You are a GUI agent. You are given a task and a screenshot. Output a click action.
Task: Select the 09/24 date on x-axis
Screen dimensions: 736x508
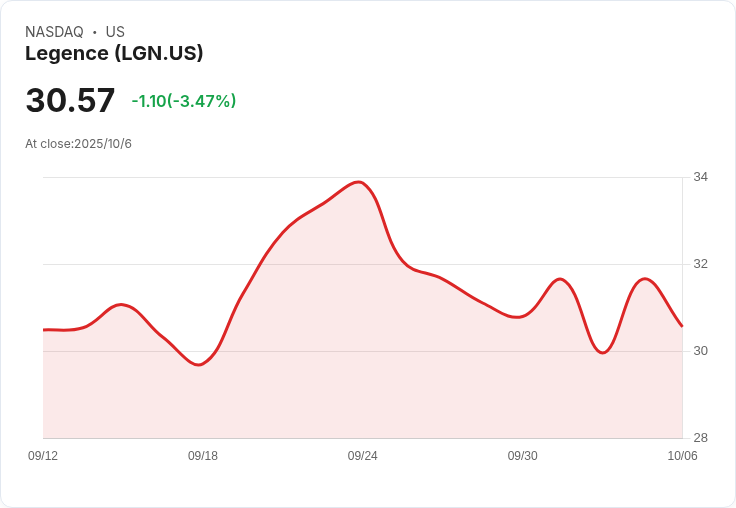(362, 456)
